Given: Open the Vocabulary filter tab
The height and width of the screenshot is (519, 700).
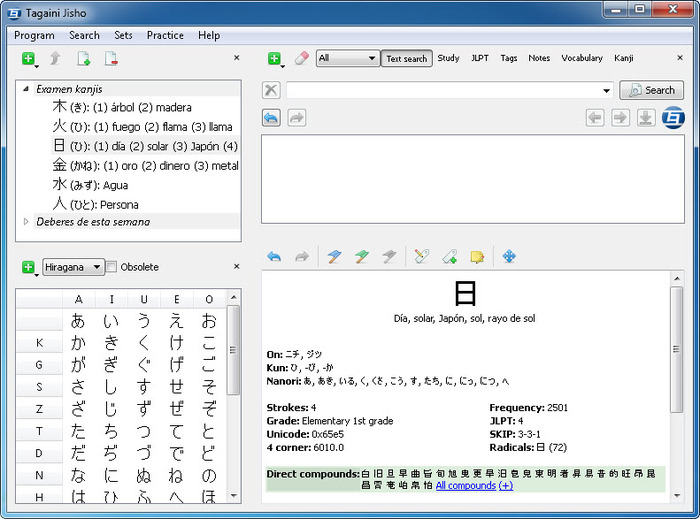Looking at the screenshot, I should pyautogui.click(x=582, y=58).
